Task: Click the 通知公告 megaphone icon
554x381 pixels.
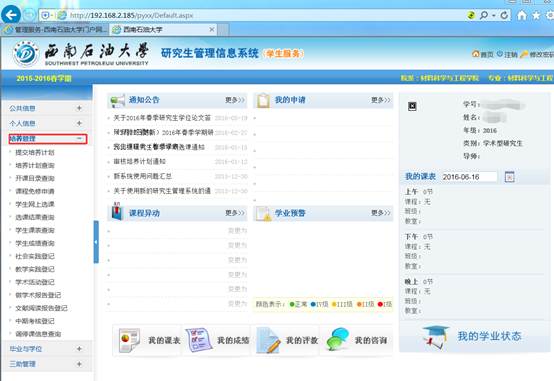Action: click(x=118, y=100)
